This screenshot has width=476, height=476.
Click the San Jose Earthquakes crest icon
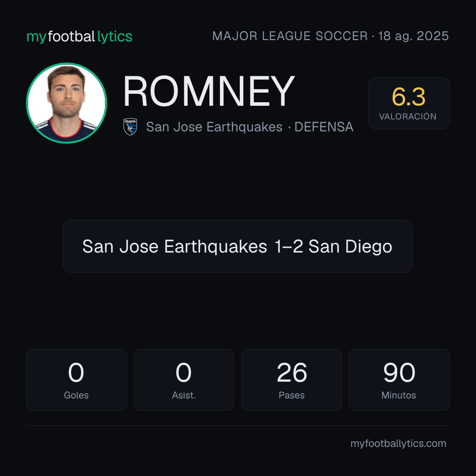[x=130, y=127]
